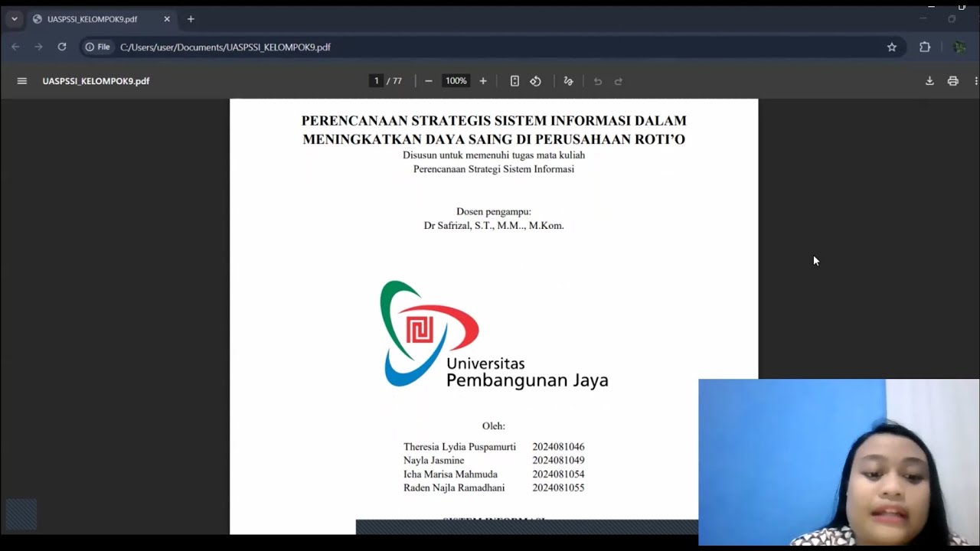Click the total pages '/ 77' indicator
The image size is (980, 551).
point(394,81)
